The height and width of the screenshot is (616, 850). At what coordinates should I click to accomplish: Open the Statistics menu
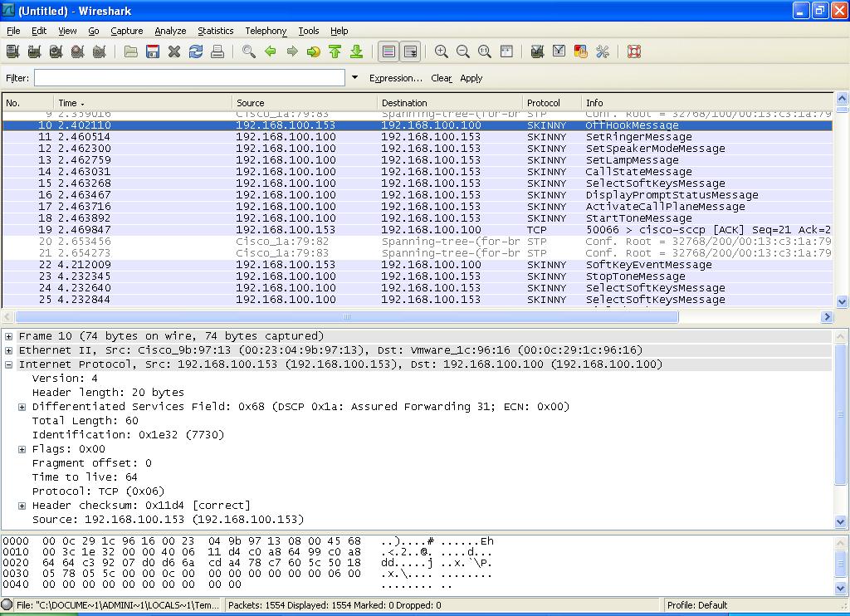[x=215, y=31]
